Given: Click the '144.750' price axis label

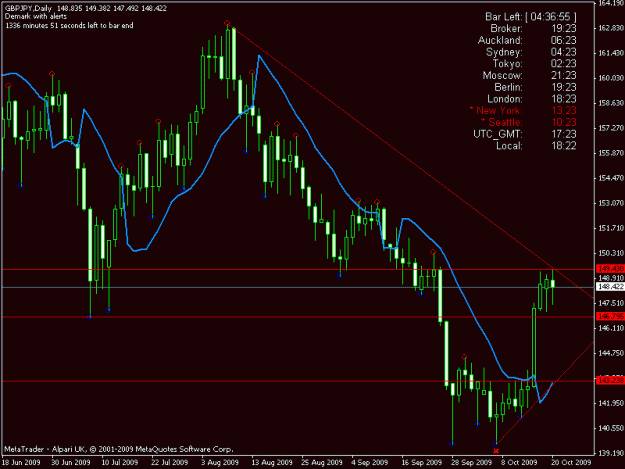Looking at the screenshot, I should pos(611,353).
